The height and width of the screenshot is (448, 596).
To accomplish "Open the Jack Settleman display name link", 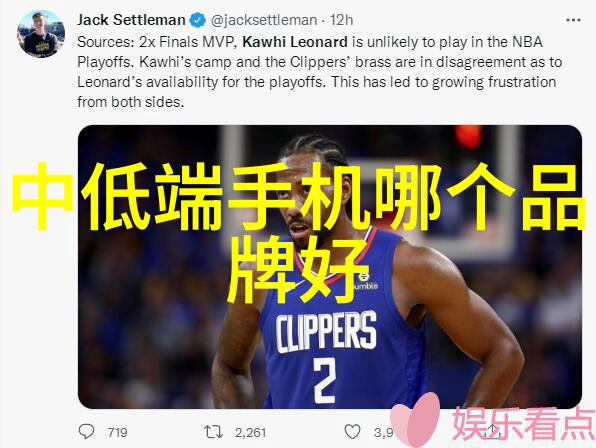I will [131, 20].
